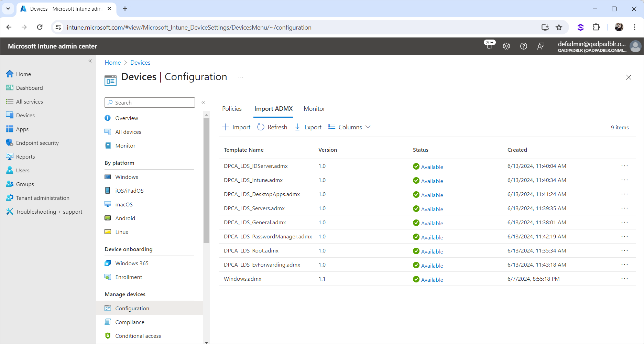Open DPCA_LDS_EvForwarding.admx template
The image size is (644, 344).
click(x=262, y=265)
